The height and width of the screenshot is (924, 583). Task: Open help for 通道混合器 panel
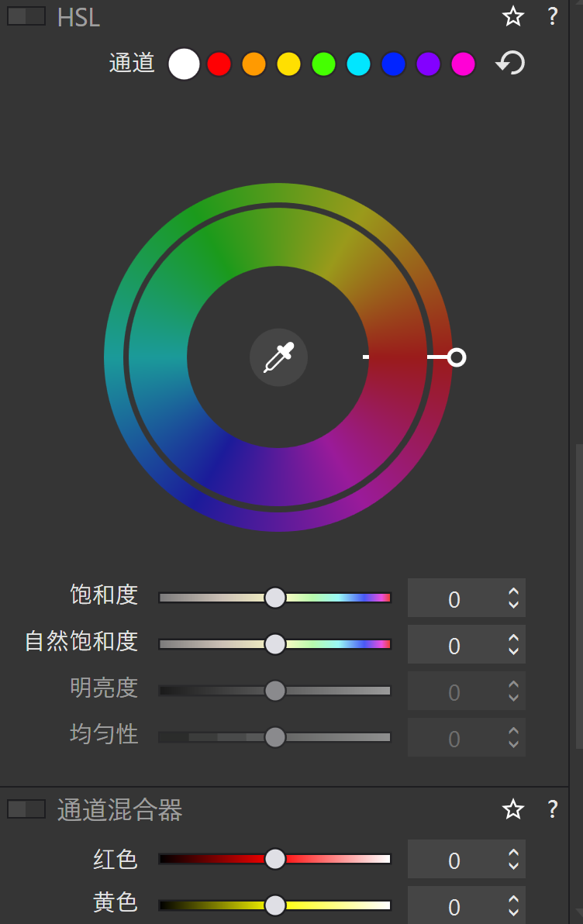click(x=552, y=809)
